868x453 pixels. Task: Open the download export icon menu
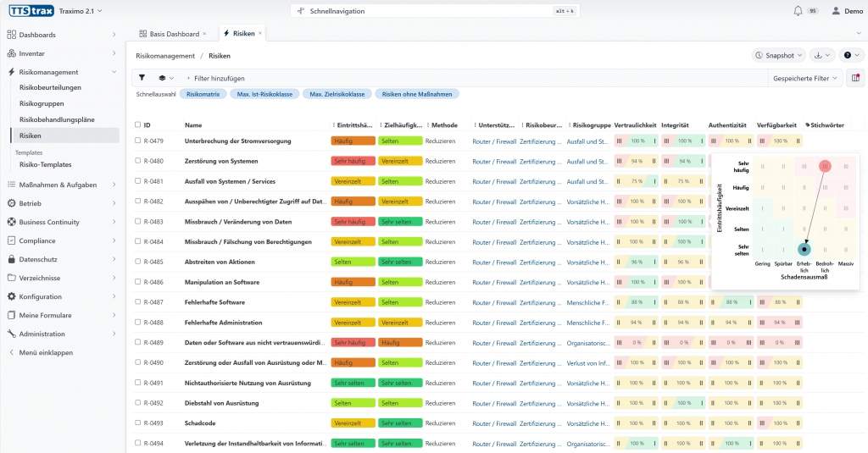821,55
